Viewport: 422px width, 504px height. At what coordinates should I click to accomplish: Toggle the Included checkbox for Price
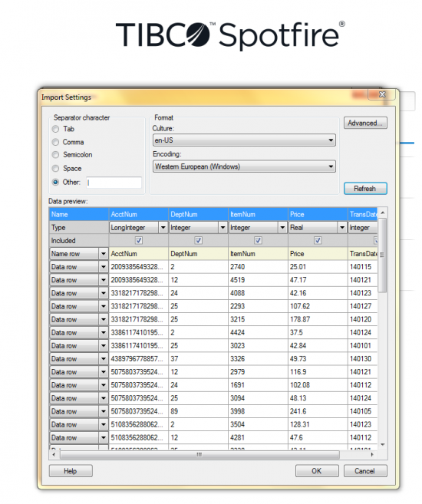(x=318, y=240)
